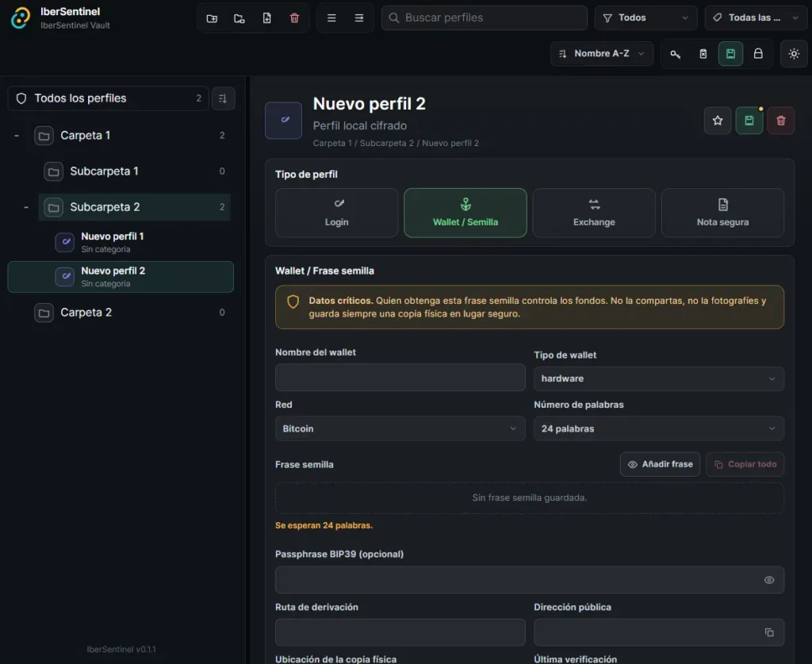Viewport: 812px width, 664px height.
Task: Select Todos los perfiles row
Action: tap(108, 98)
